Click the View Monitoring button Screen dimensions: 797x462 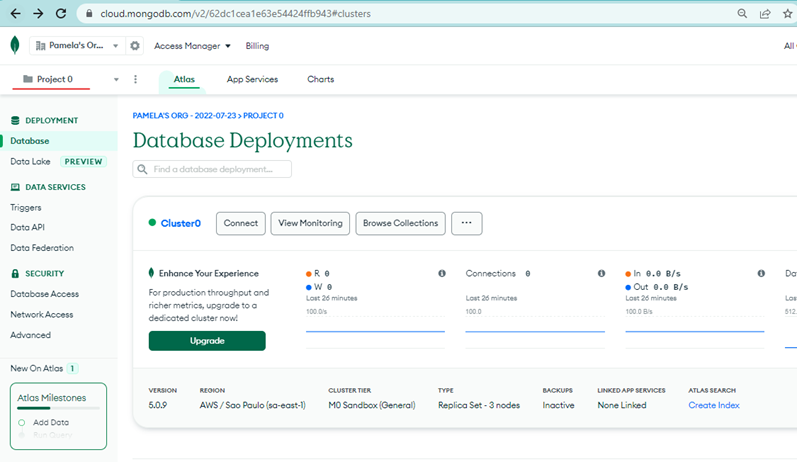tap(310, 223)
